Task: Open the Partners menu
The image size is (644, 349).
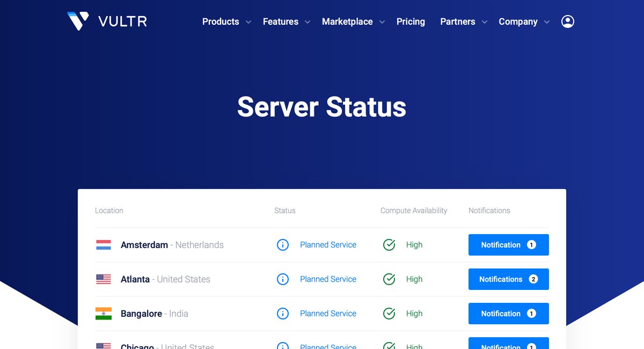Action: point(458,21)
